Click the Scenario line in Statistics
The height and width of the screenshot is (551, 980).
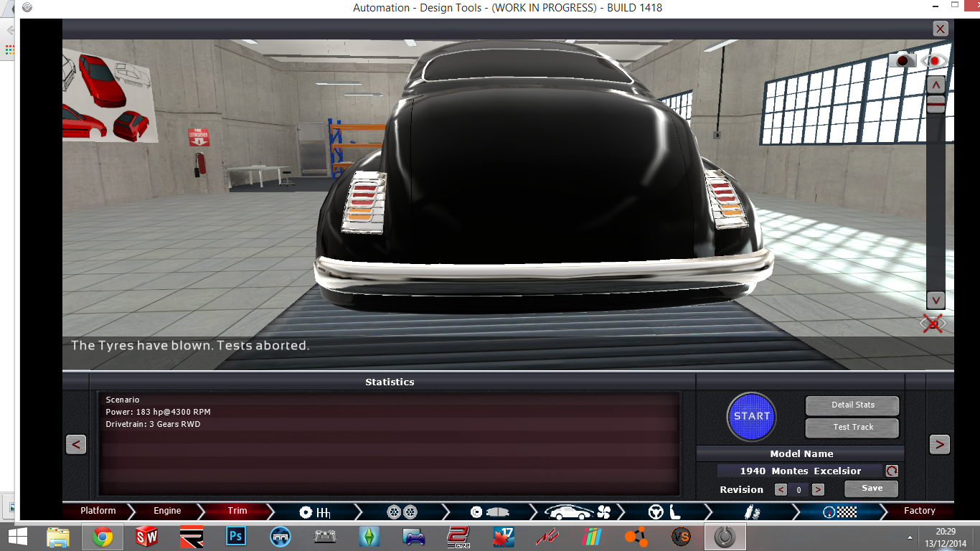click(x=123, y=400)
